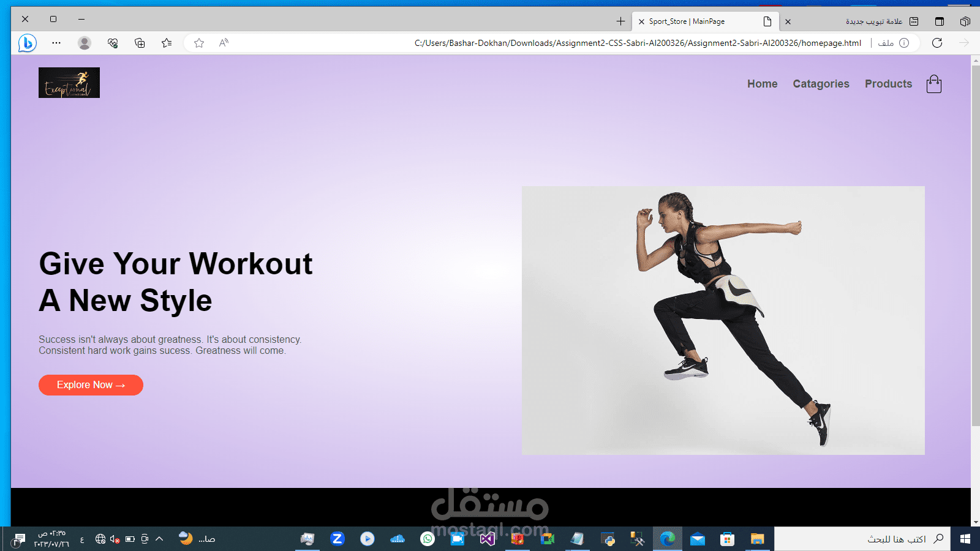Open the shopping bag cart icon
The width and height of the screenshot is (980, 551).
click(x=934, y=84)
